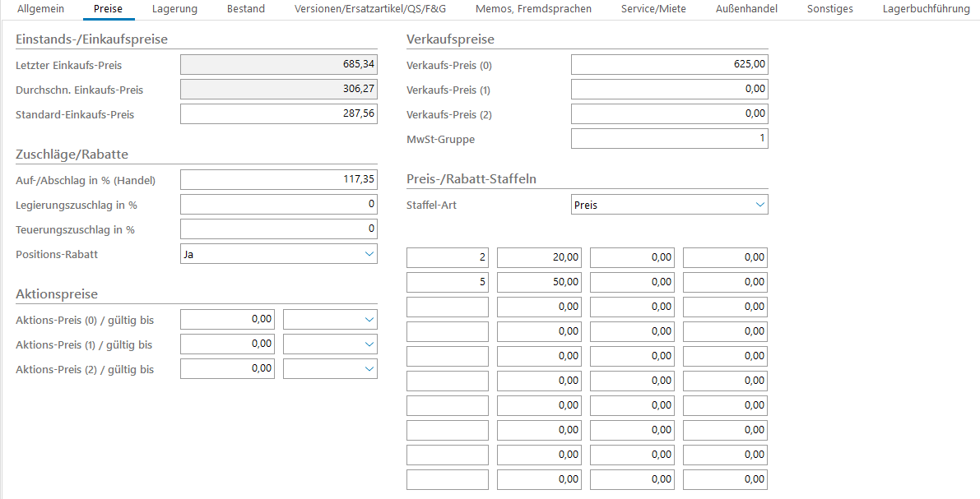The width and height of the screenshot is (980, 499).
Task: Click the Verkaufs-Preis (0) input field
Action: click(669, 65)
